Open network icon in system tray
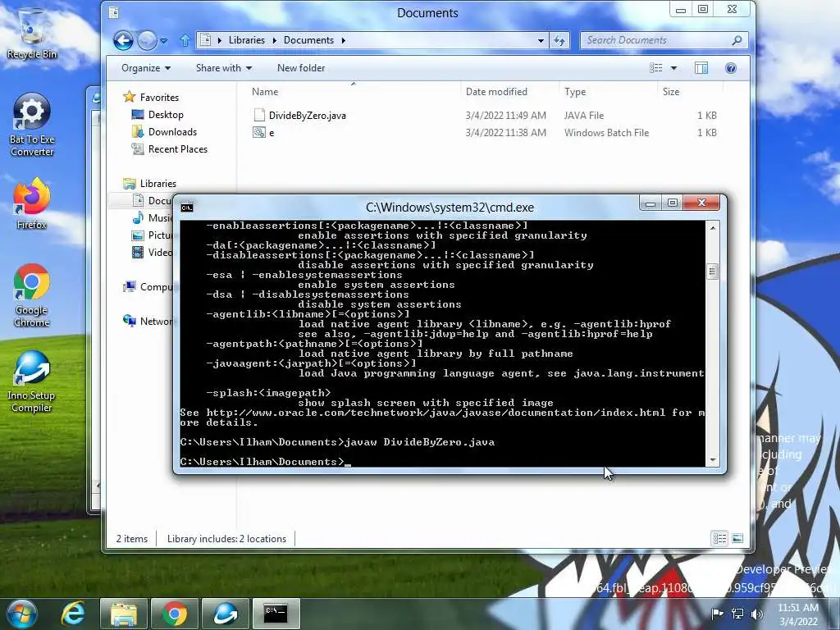 [x=737, y=614]
